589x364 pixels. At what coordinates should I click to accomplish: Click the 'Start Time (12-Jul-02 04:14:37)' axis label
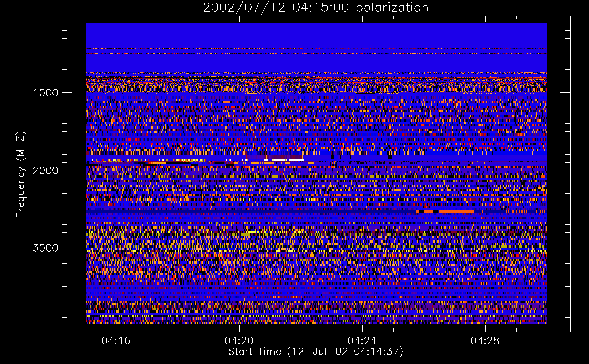click(x=316, y=352)
